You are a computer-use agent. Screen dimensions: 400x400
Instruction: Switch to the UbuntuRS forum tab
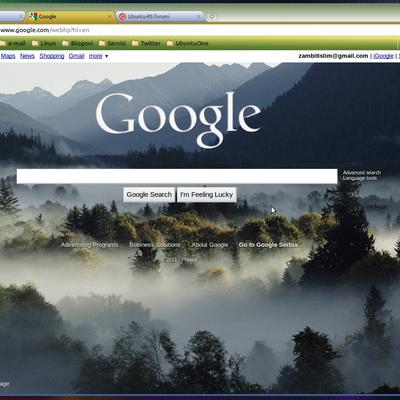(160, 16)
